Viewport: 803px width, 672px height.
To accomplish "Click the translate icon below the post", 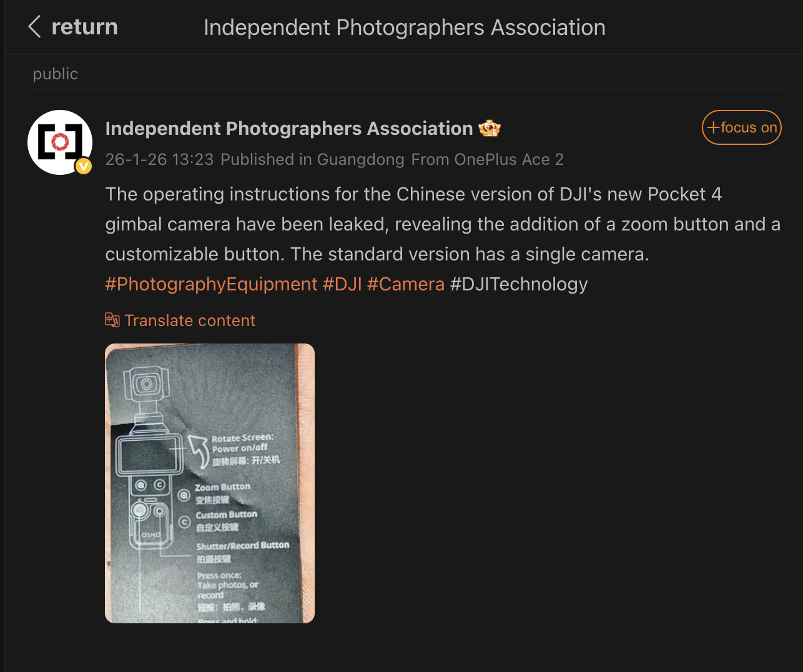I will pyautogui.click(x=112, y=320).
